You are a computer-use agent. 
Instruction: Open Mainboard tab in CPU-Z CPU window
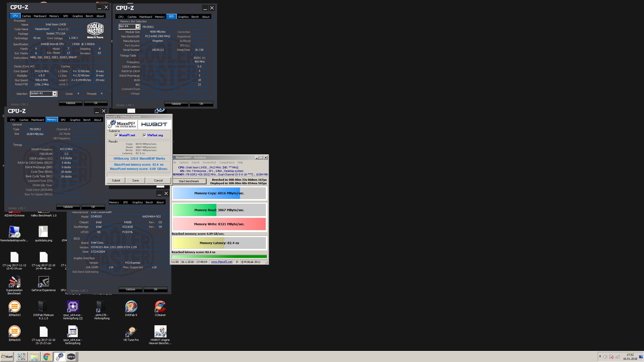point(40,16)
